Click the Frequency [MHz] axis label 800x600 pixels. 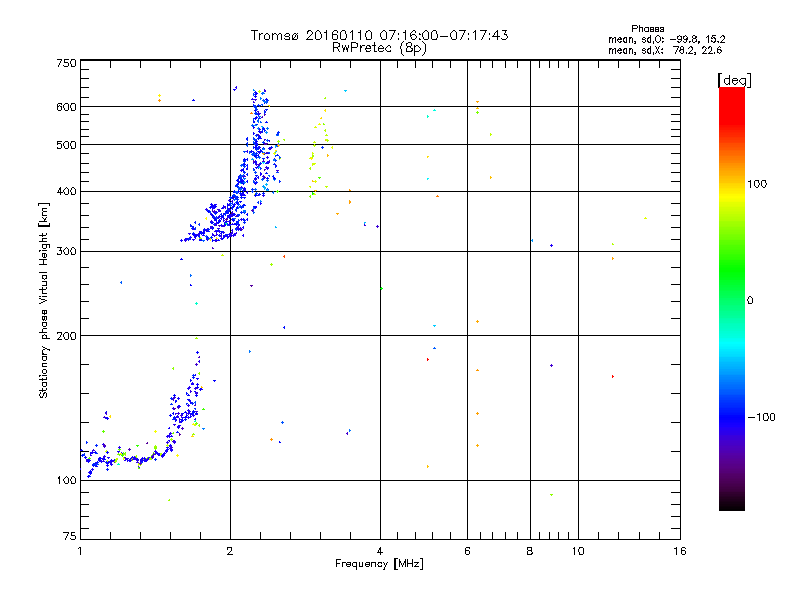379,564
